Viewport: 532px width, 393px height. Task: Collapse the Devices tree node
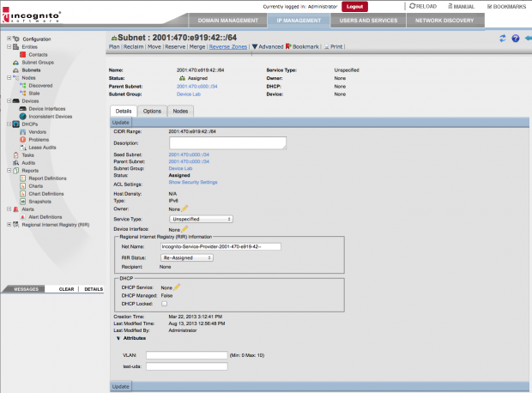pyautogui.click(x=9, y=100)
